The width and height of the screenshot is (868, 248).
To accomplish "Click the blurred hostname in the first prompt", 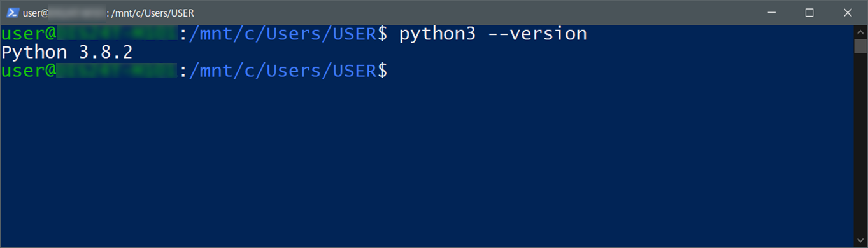I will (117, 34).
